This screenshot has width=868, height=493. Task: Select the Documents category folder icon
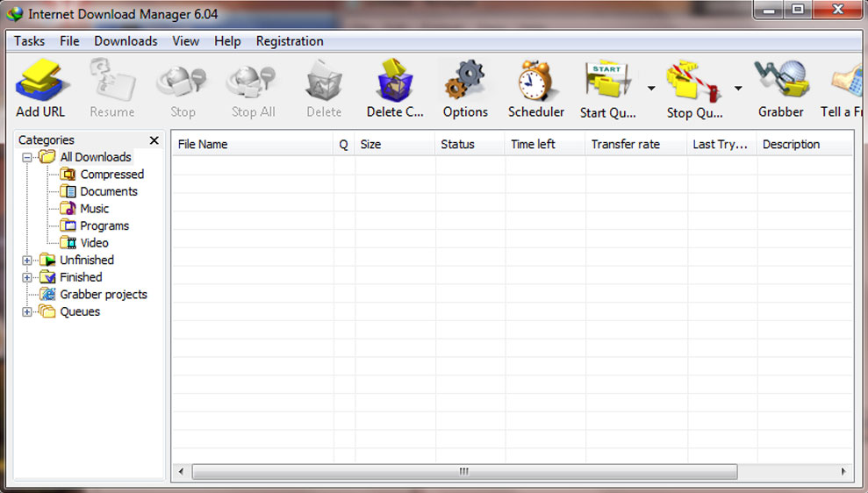(68, 191)
